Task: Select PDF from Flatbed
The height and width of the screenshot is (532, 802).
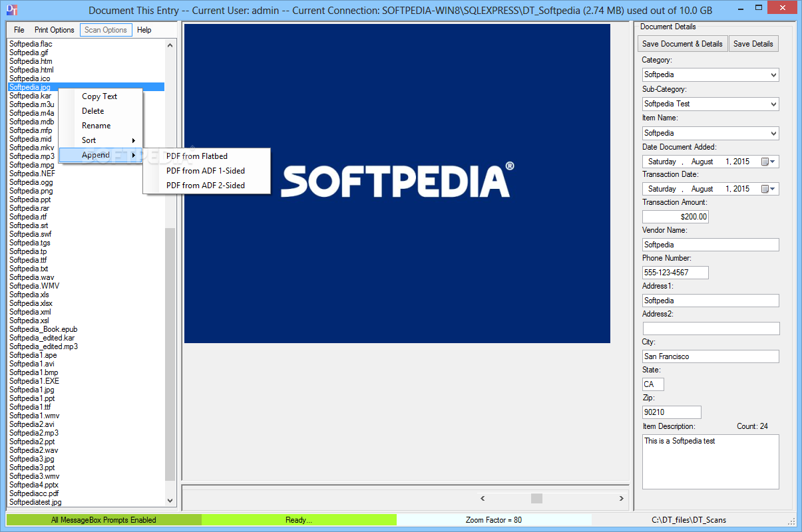Action: pos(207,156)
